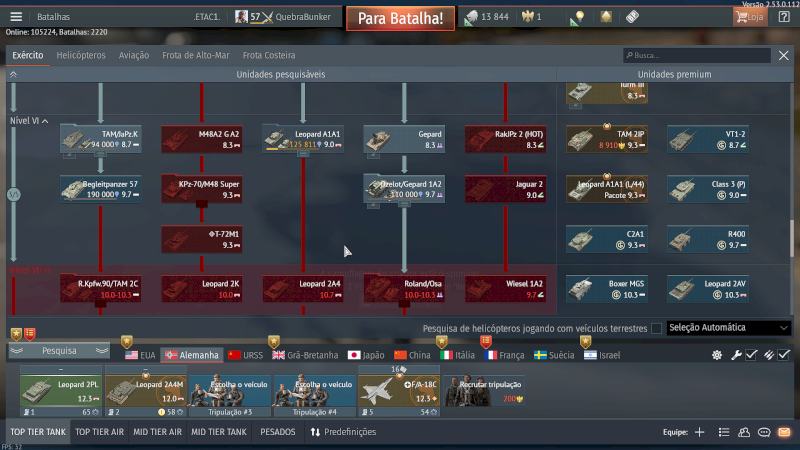The width and height of the screenshot is (800, 450).
Task: Select TOP TIER TANK preset
Action: [x=38, y=432]
